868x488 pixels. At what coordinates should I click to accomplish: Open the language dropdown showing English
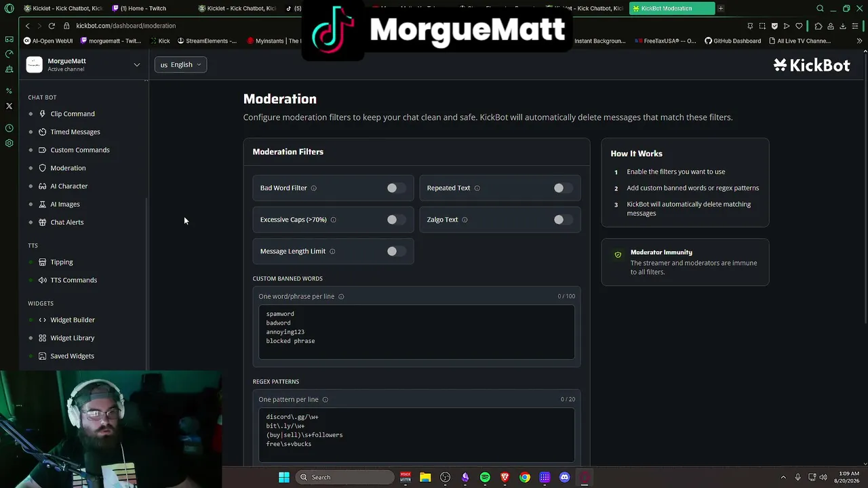(180, 64)
